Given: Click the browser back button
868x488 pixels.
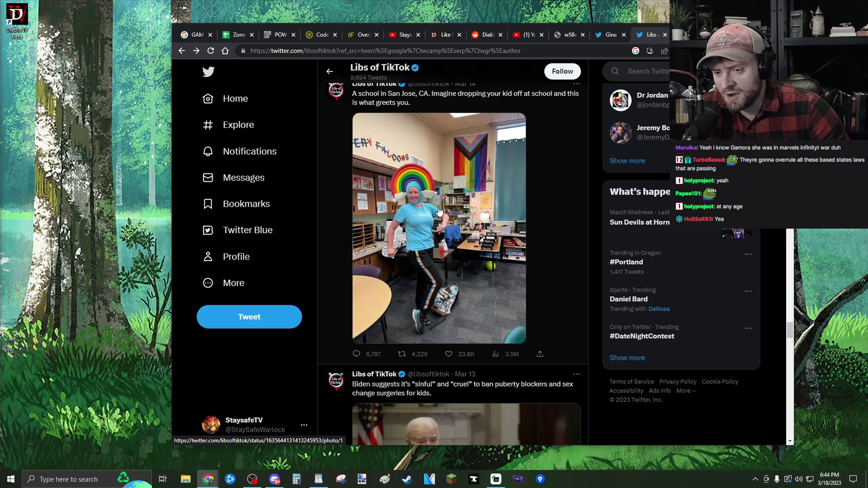Looking at the screenshot, I should pos(182,50).
